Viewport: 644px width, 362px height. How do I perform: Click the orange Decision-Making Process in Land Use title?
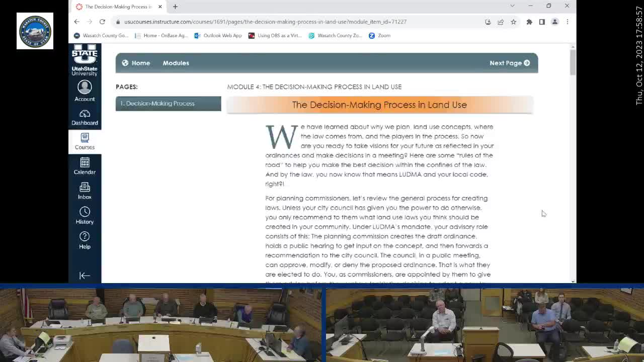(x=379, y=105)
